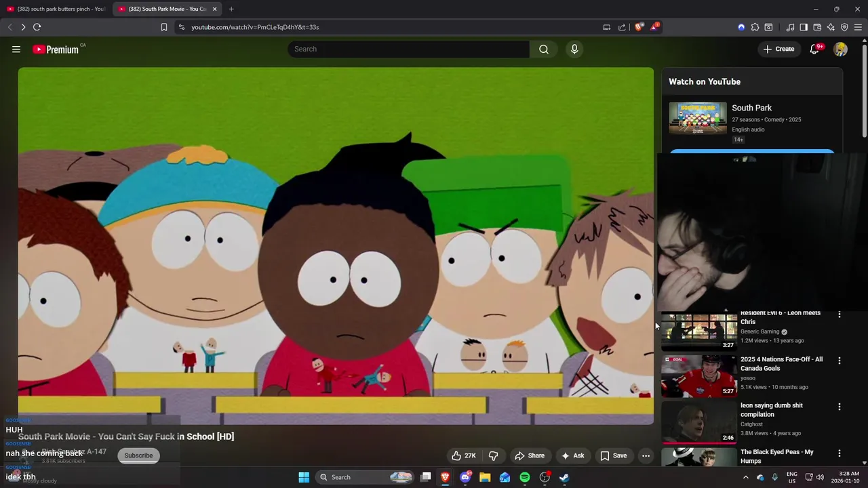This screenshot has width=868, height=488.
Task: Open Brave Rewards triangle icon
Action: (x=654, y=27)
